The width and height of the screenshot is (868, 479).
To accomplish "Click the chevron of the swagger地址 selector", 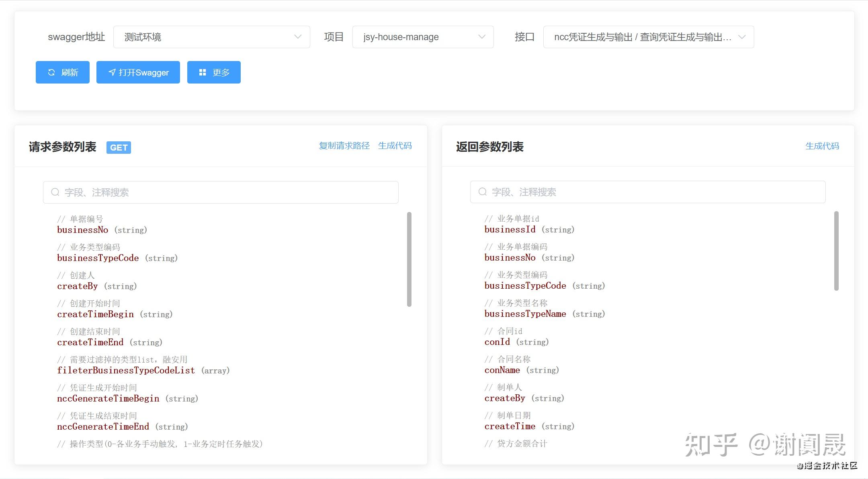I will point(298,37).
